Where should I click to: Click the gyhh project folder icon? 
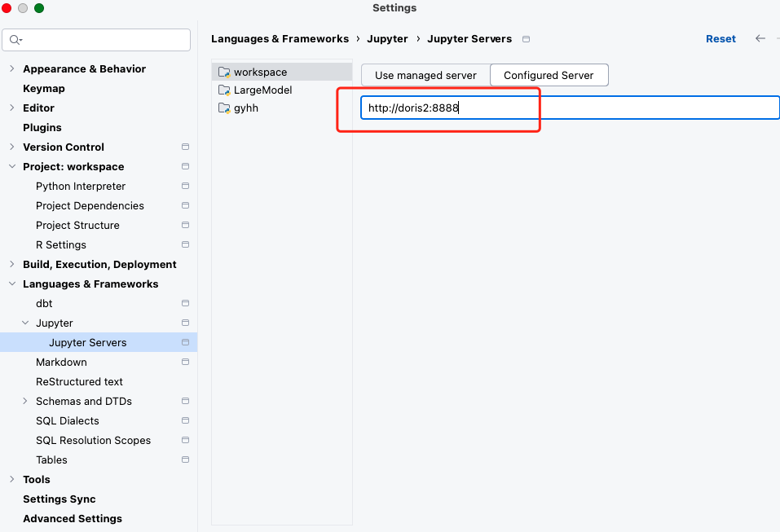224,108
